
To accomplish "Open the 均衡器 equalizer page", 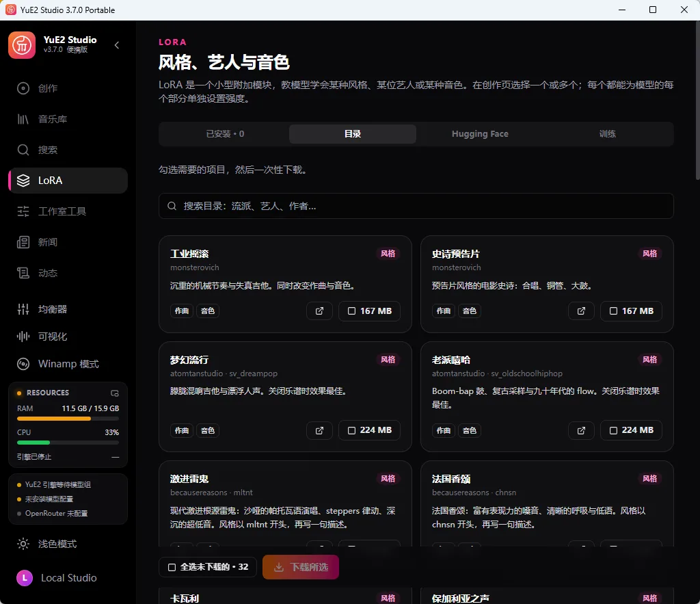I will [x=68, y=309].
